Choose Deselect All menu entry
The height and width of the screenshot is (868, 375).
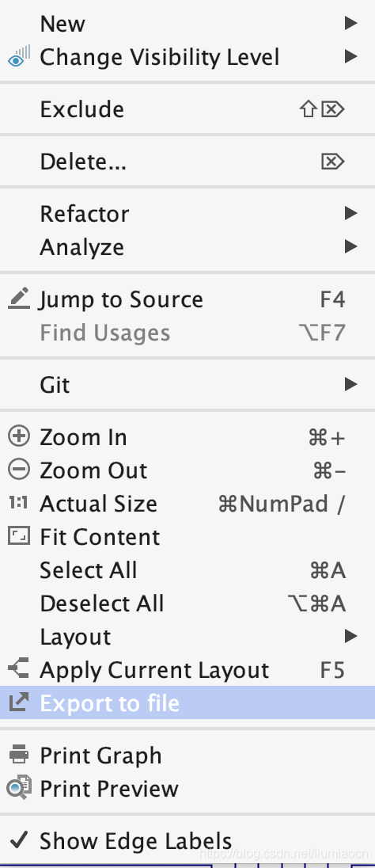tap(187, 603)
